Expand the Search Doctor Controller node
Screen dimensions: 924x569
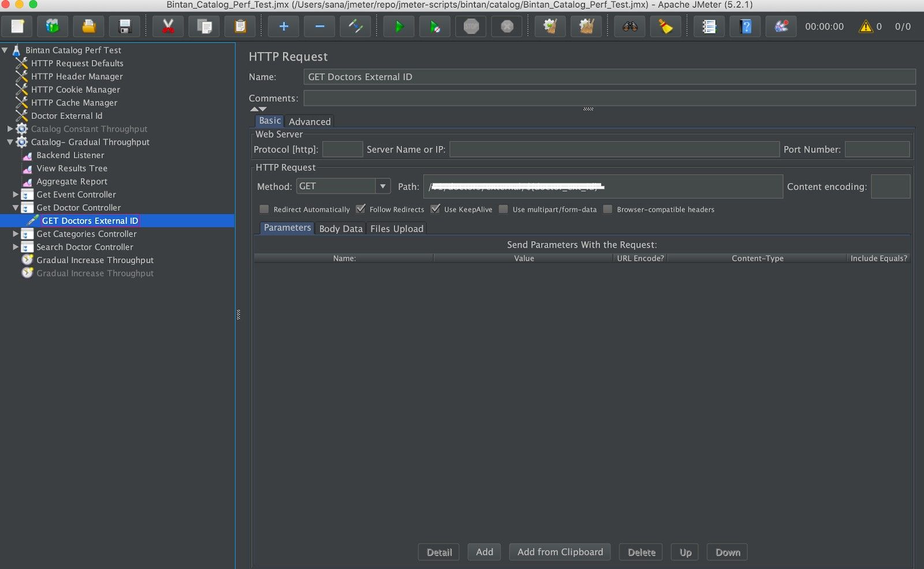(16, 247)
